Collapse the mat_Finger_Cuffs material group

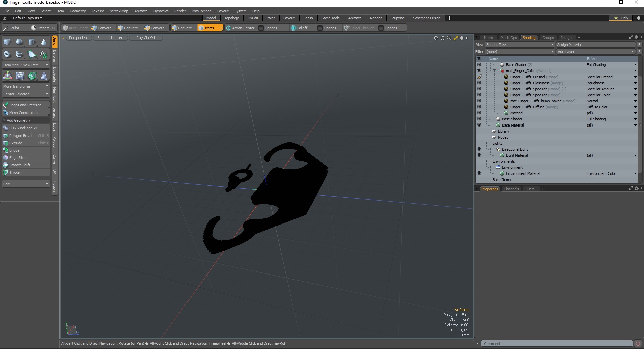point(494,71)
